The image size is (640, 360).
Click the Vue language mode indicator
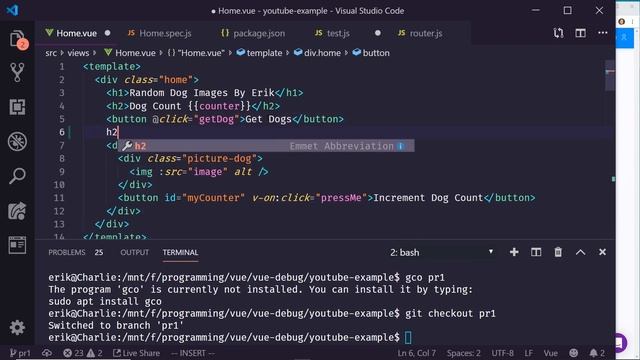(551, 353)
